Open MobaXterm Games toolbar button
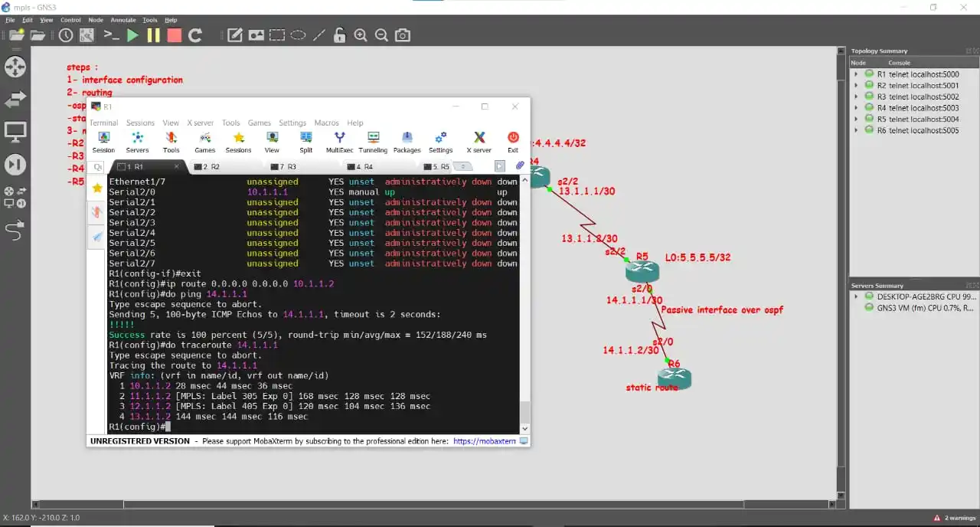The image size is (980, 527). tap(204, 142)
